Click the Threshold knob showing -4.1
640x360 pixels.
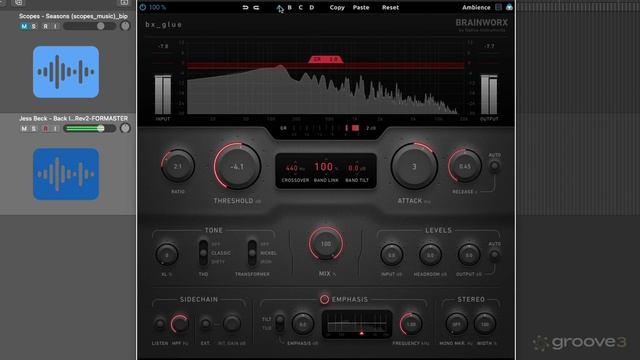237,166
